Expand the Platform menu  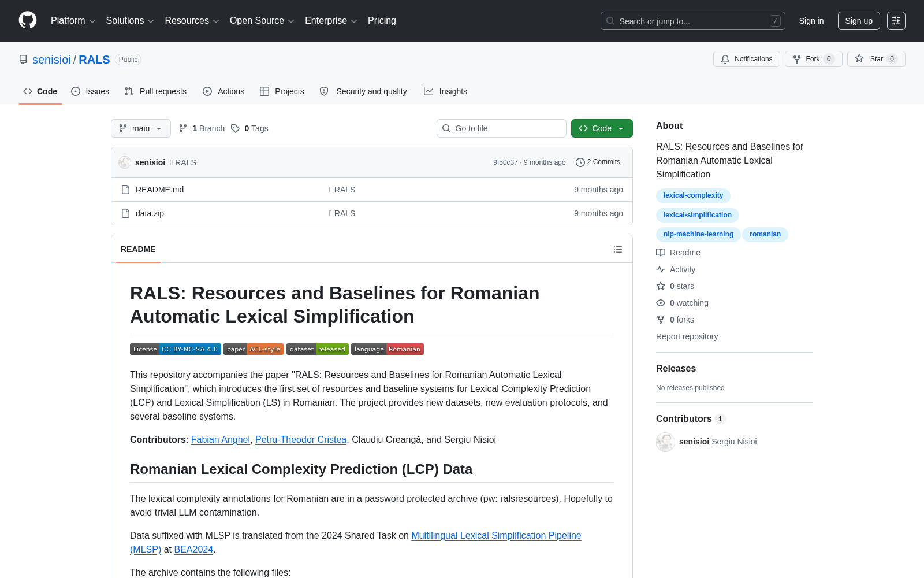click(73, 21)
